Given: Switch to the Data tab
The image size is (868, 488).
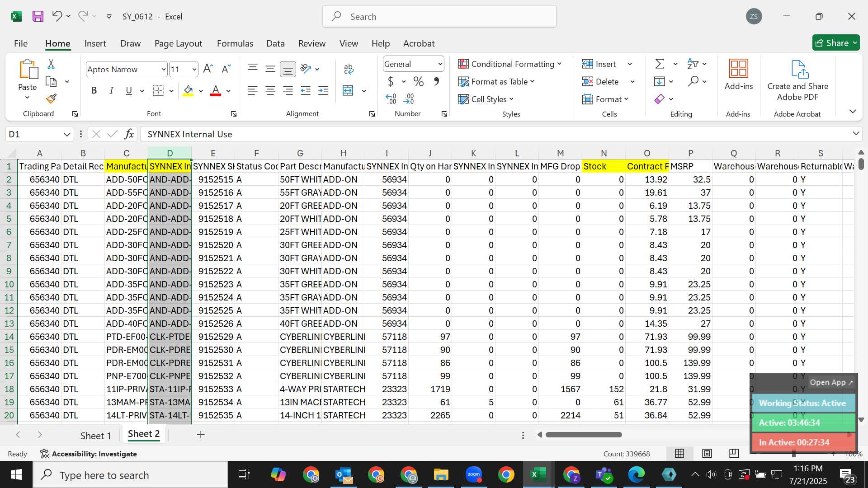Looking at the screenshot, I should point(275,43).
